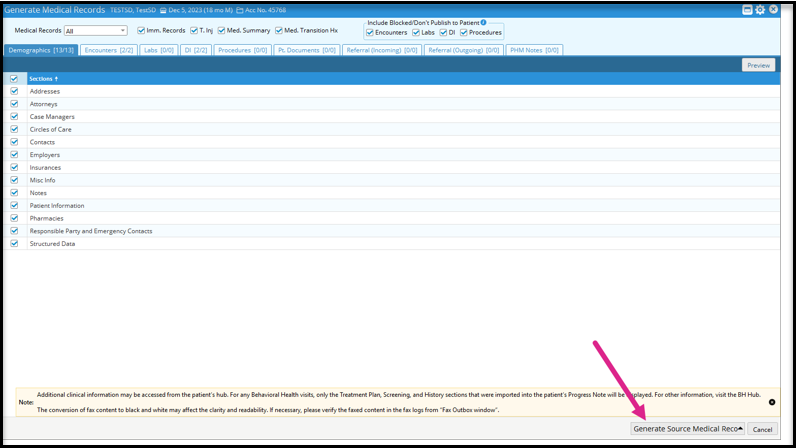Image resolution: width=796 pixels, height=448 pixels.
Task: Switch to the PHM Notes tab
Action: tap(534, 50)
